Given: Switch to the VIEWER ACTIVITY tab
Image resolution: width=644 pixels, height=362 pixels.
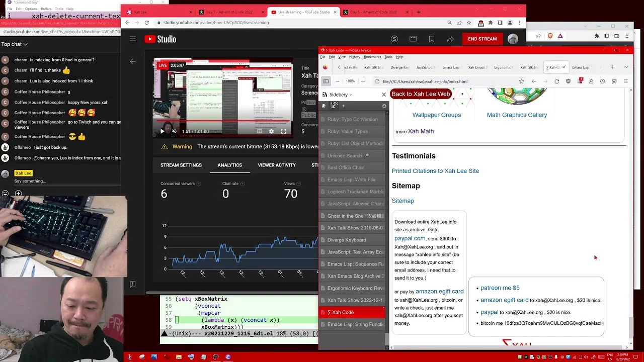Looking at the screenshot, I should coord(277,165).
